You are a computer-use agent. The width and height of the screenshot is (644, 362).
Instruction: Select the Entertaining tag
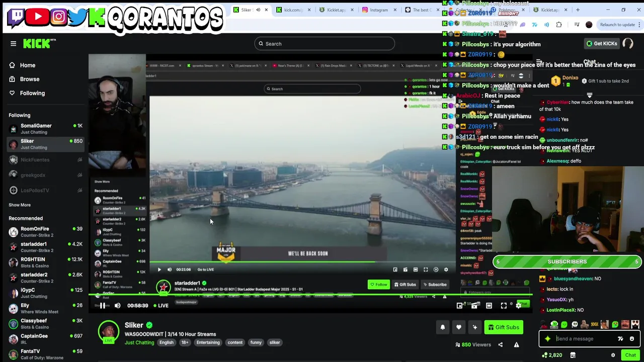click(x=208, y=342)
